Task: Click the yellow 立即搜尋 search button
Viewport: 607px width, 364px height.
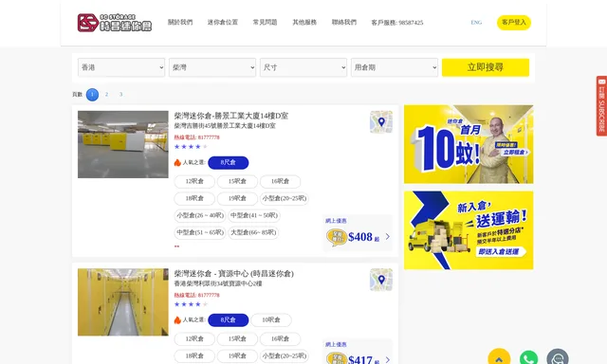Action: [x=486, y=67]
